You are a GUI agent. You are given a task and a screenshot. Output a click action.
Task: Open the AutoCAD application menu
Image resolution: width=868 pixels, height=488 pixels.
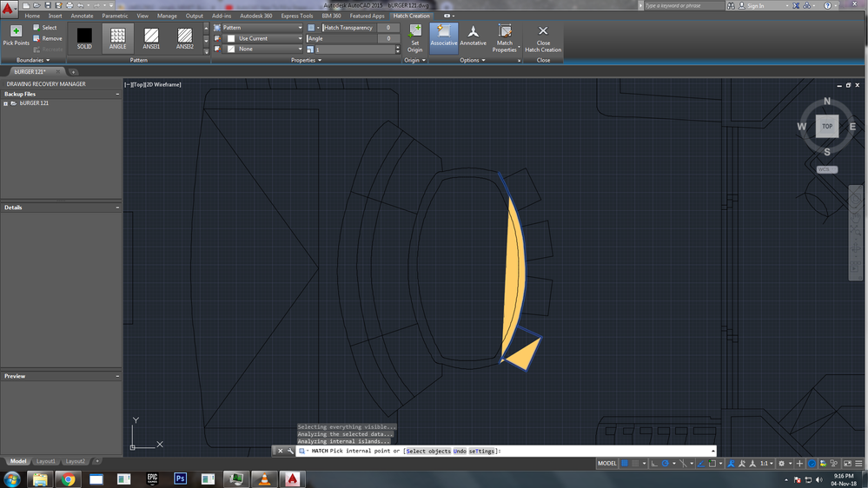tap(8, 8)
